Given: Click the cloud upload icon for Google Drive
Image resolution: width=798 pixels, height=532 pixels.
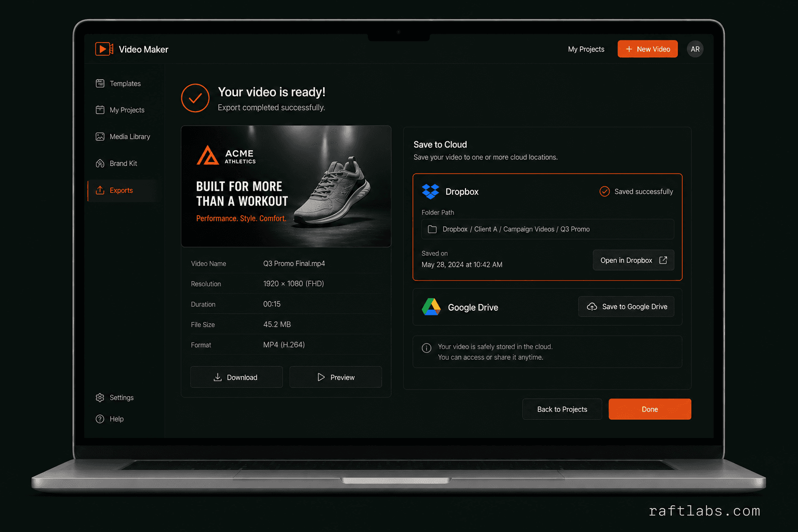Looking at the screenshot, I should (x=592, y=307).
